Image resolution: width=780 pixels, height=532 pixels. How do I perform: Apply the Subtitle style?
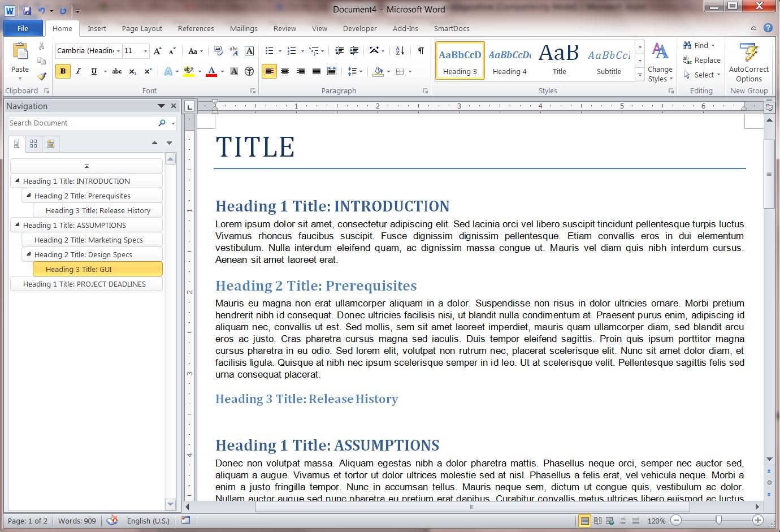(609, 60)
